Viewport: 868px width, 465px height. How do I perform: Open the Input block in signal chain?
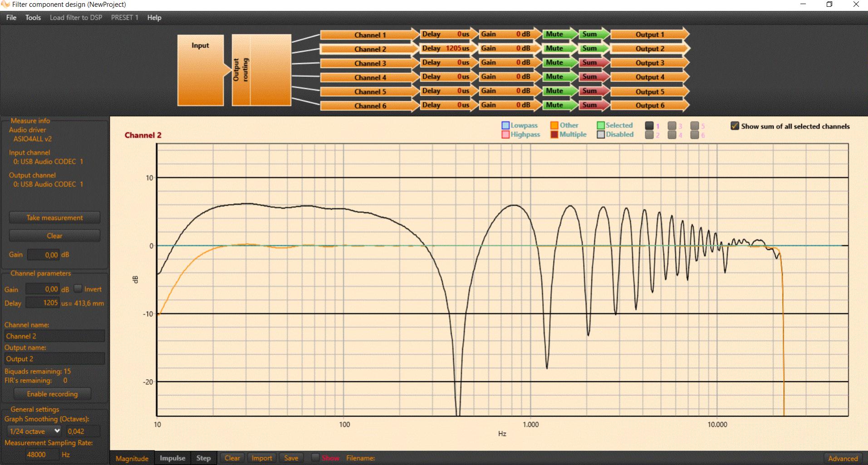click(x=201, y=70)
